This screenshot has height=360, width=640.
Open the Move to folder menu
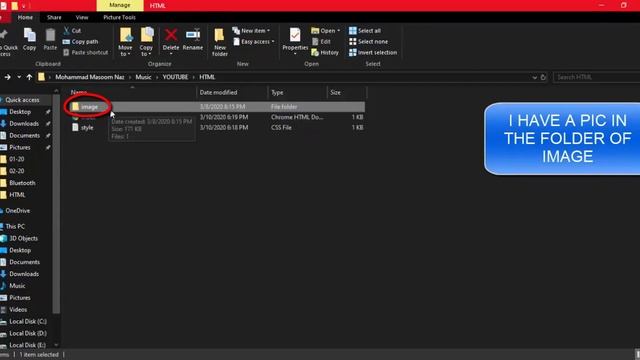coord(125,42)
